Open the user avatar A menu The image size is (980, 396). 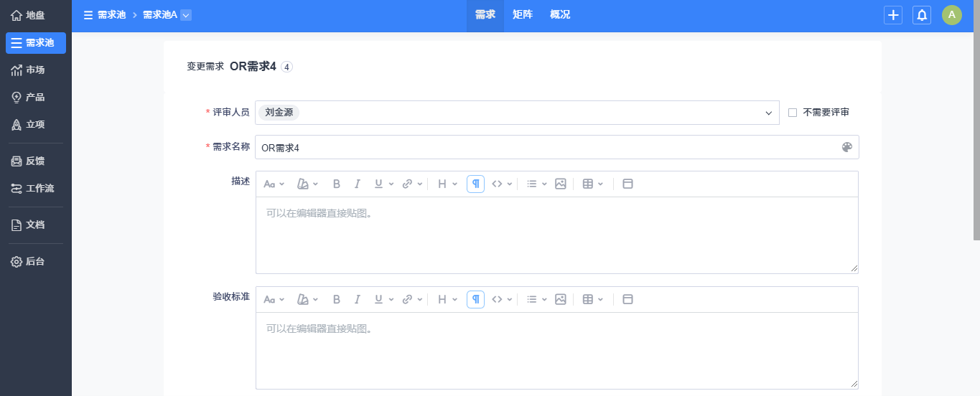tap(952, 15)
